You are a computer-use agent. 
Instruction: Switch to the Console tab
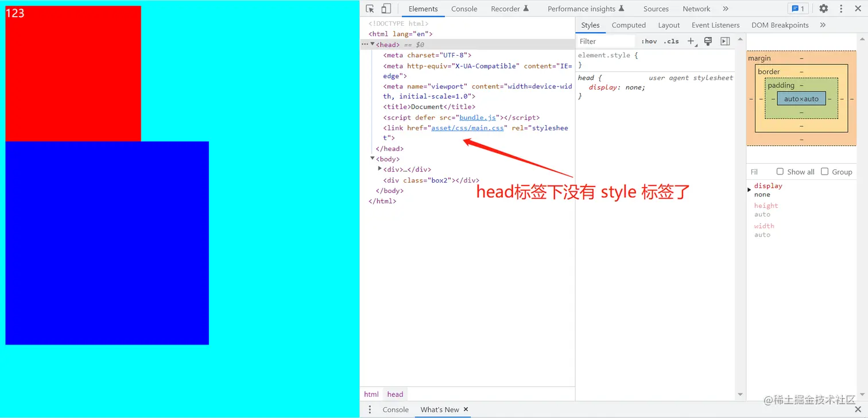pyautogui.click(x=464, y=9)
